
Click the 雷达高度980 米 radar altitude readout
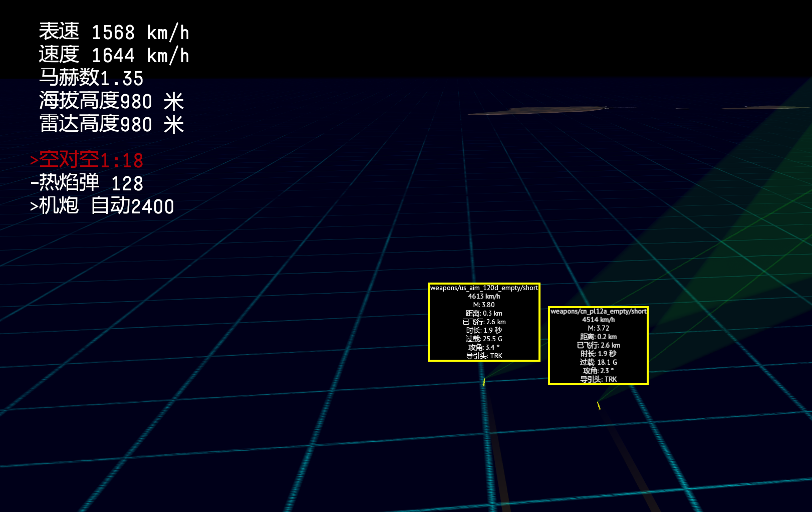coord(112,124)
